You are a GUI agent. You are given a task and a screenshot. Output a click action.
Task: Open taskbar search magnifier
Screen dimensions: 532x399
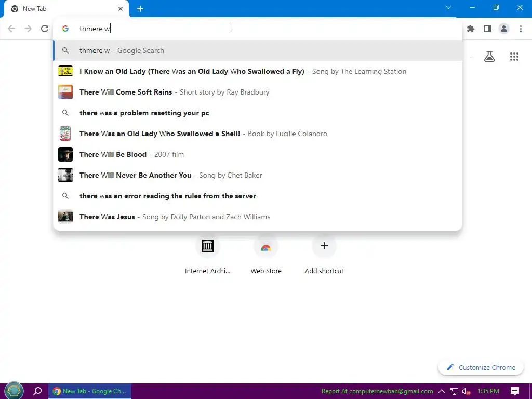(37, 391)
